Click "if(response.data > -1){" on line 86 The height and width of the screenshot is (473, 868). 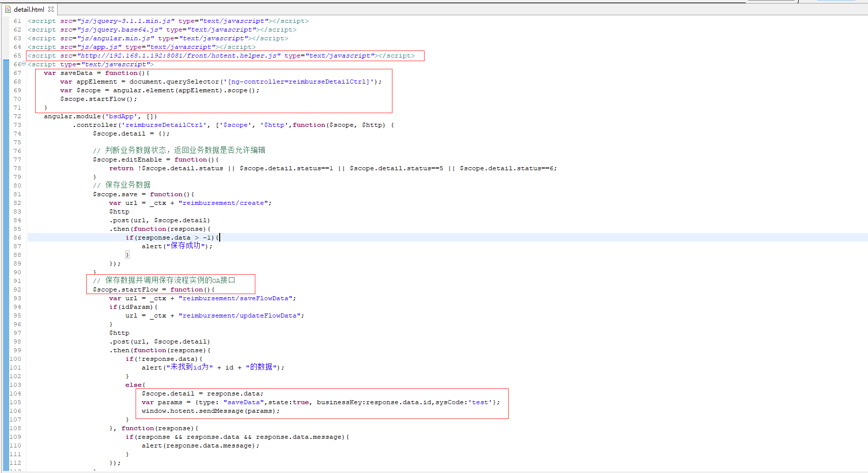coord(172,238)
